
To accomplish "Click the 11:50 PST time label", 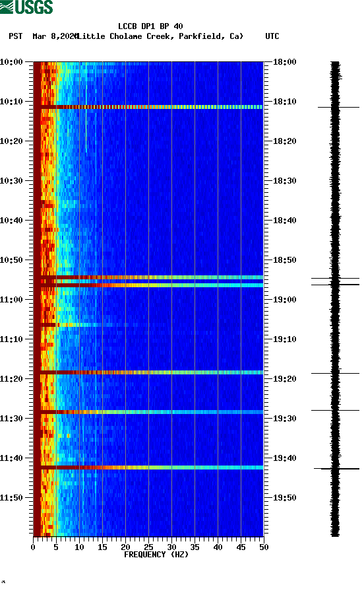I will tap(12, 498).
